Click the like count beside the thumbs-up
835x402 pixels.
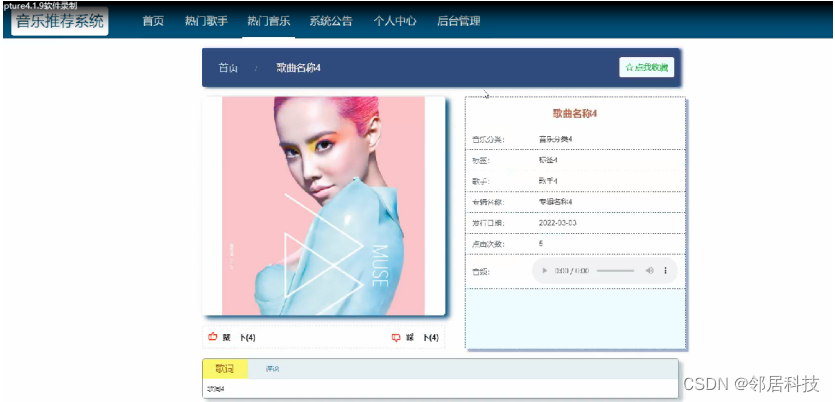tap(248, 338)
